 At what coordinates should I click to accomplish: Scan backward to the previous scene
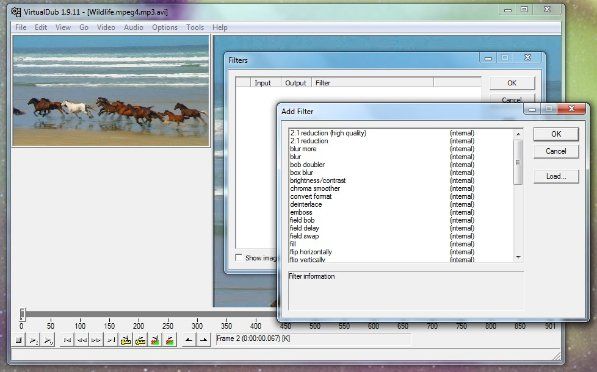pos(155,340)
